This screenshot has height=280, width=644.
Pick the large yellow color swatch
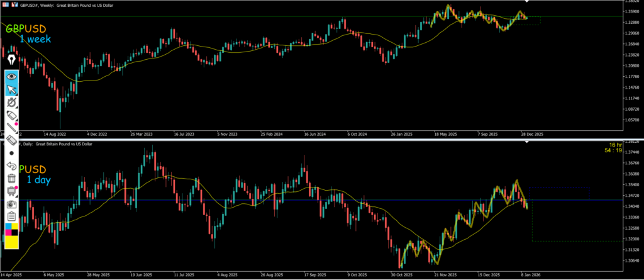pos(11,244)
